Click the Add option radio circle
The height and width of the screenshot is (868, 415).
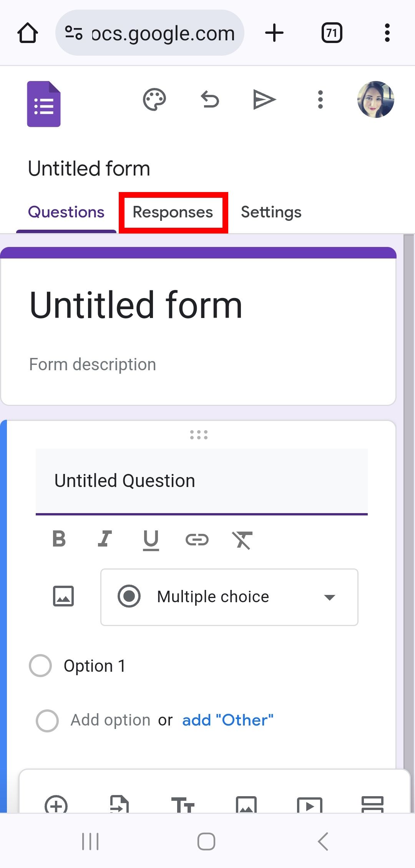[47, 721]
